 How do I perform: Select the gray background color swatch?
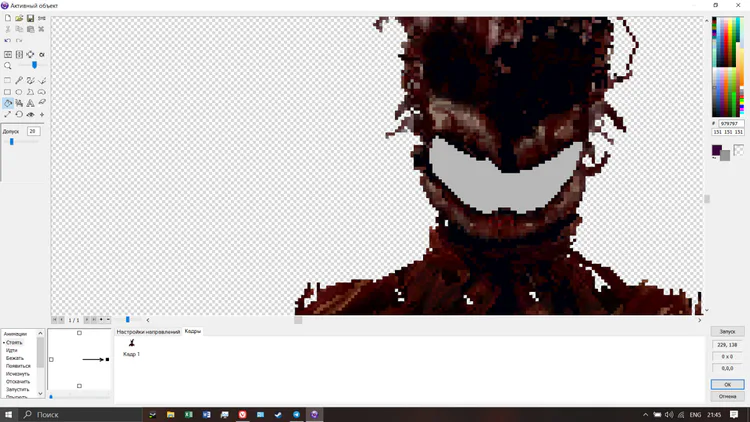[x=725, y=156]
